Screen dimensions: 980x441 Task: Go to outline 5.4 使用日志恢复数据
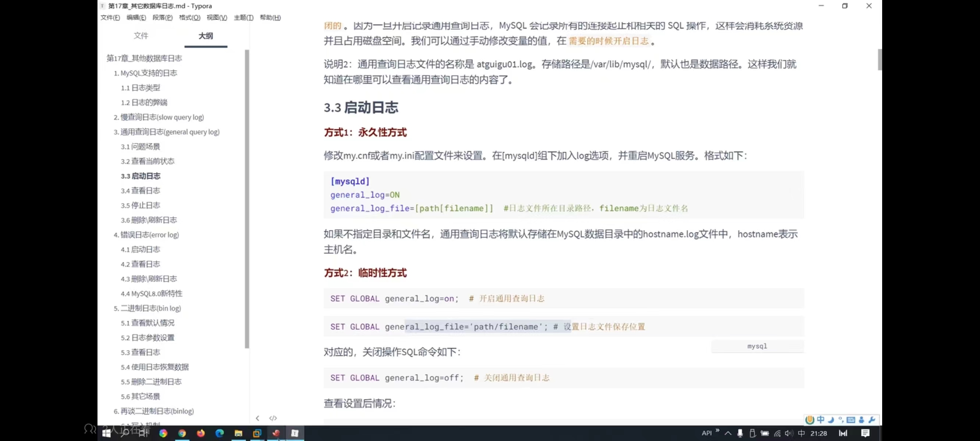click(x=155, y=367)
